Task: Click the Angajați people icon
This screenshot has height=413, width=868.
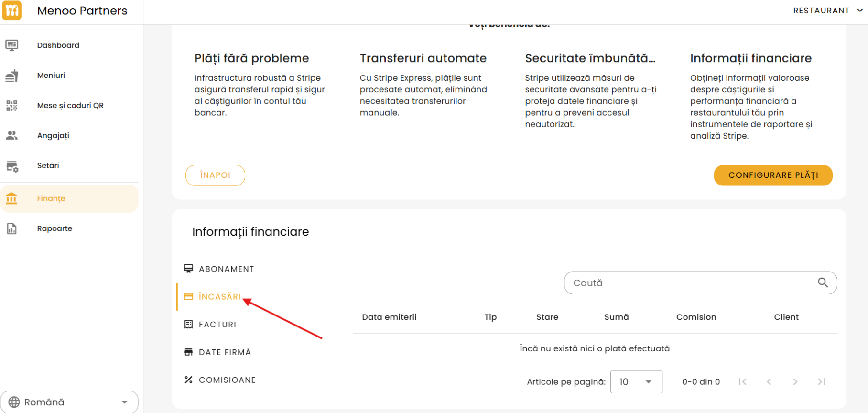Action: tap(12, 136)
